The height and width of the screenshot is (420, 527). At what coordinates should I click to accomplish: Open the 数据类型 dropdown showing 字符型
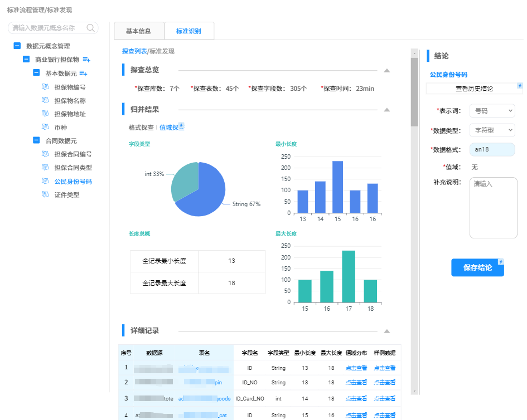point(491,130)
